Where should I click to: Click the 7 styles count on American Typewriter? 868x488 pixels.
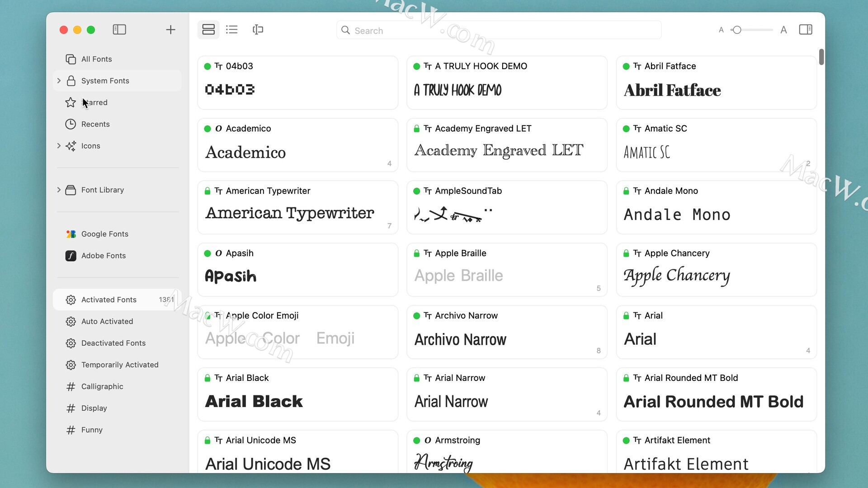(x=389, y=226)
